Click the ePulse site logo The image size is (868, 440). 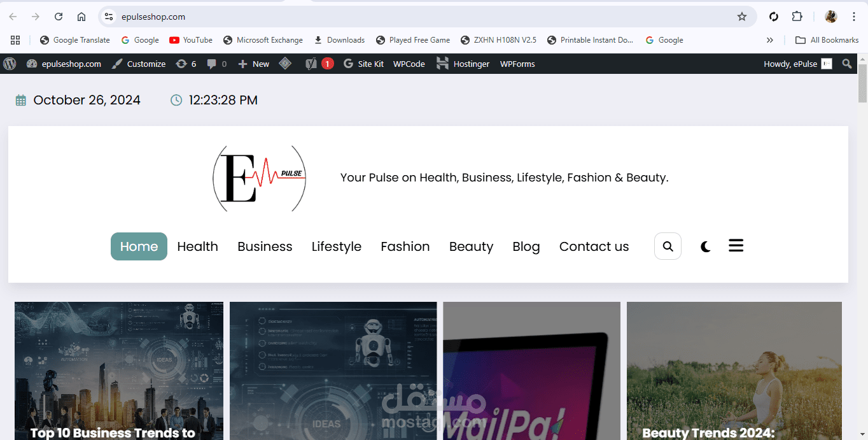(260, 178)
